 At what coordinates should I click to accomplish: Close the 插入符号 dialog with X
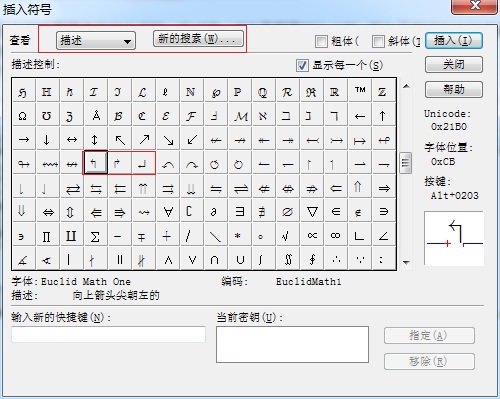point(474,6)
